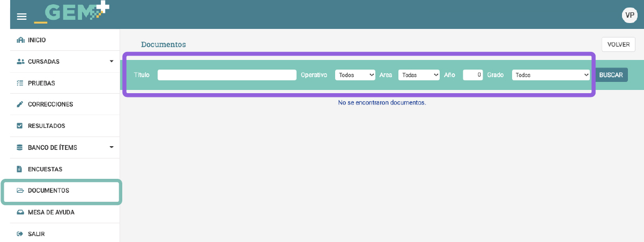Click the Encuestas document icon
The height and width of the screenshot is (242, 644).
(20, 169)
